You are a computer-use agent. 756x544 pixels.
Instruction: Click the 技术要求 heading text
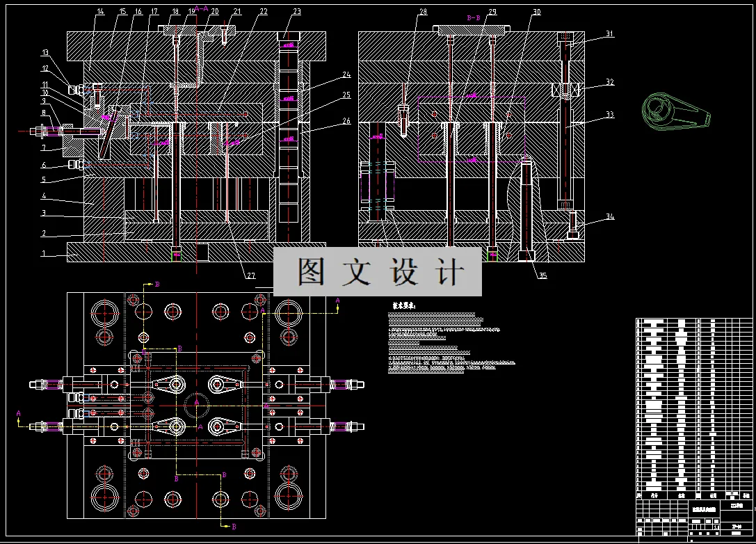pyautogui.click(x=403, y=305)
